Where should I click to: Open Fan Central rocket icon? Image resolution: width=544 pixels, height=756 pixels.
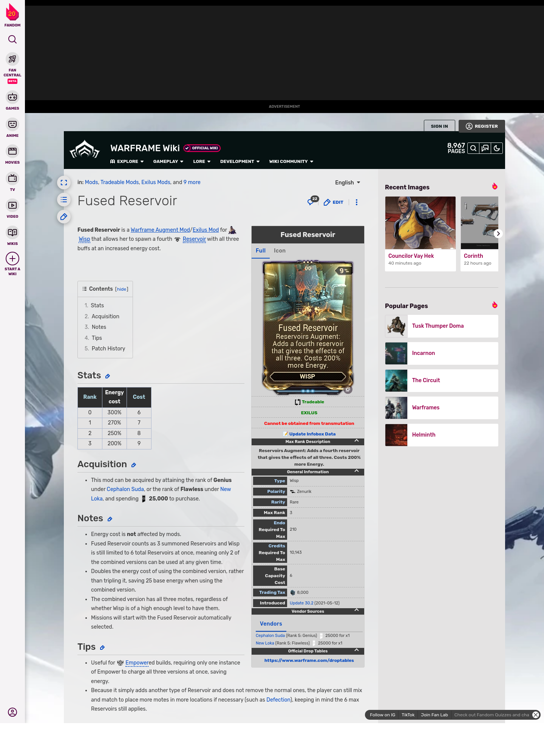click(12, 59)
